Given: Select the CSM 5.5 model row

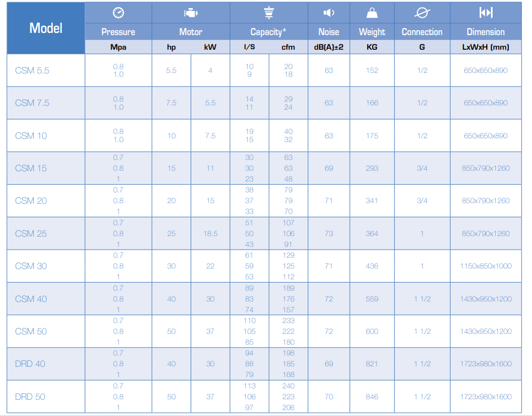Looking at the screenshot, I should [x=264, y=70].
